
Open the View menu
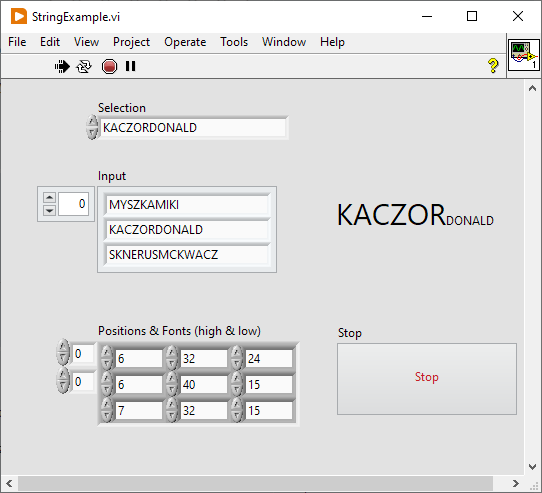pyautogui.click(x=86, y=42)
